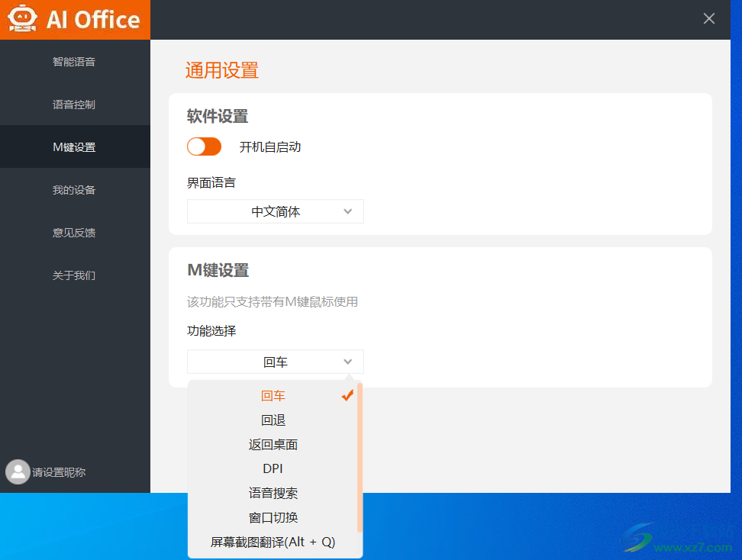Select the 返回桌面 option
The height and width of the screenshot is (560, 742).
(x=273, y=444)
